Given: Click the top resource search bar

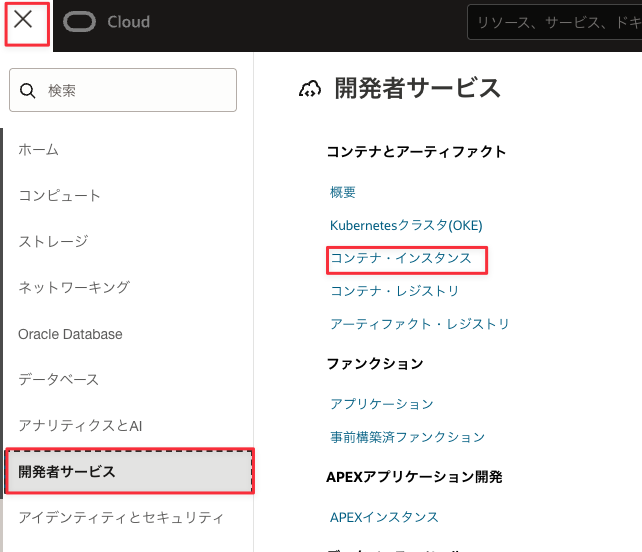Looking at the screenshot, I should click(x=554, y=22).
